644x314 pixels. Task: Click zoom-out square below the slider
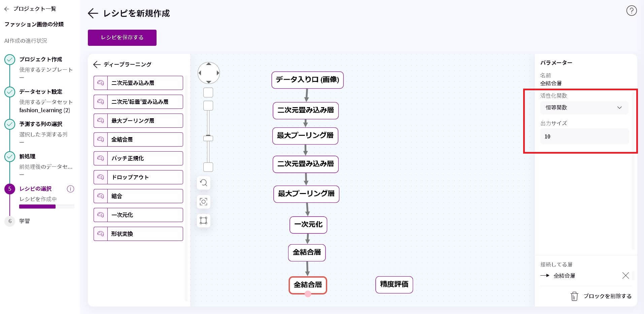pos(208,167)
